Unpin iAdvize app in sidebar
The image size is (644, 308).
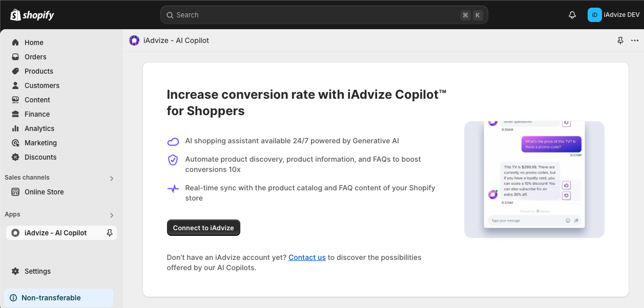[x=109, y=233]
